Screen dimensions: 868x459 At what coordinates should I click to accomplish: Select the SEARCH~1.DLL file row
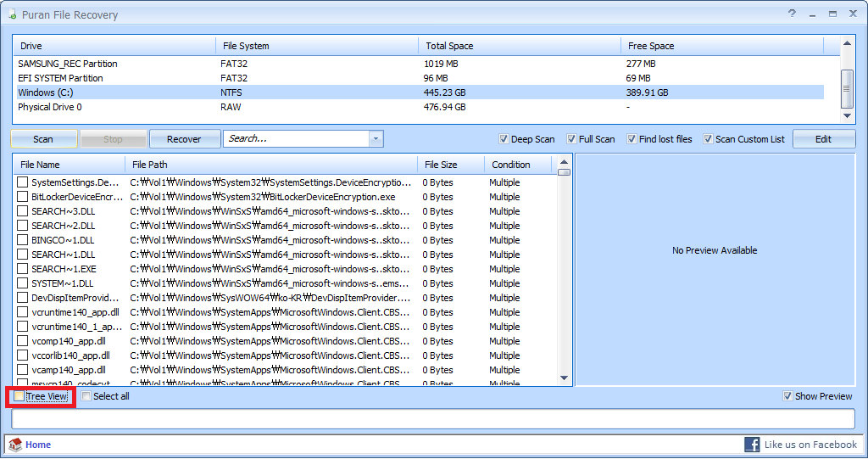click(x=285, y=255)
